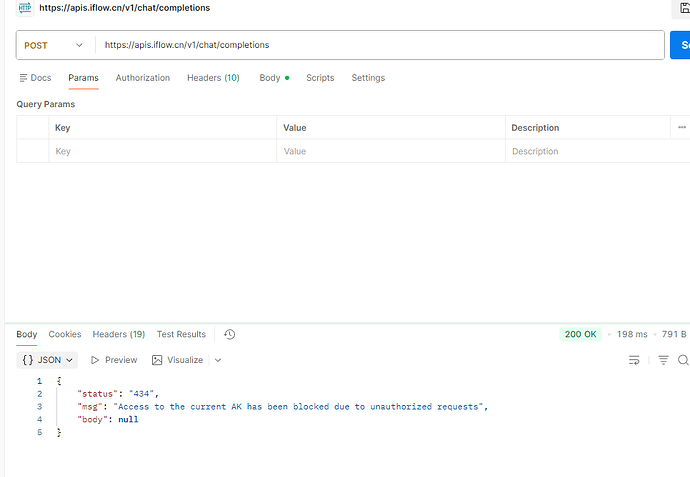Image resolution: width=690 pixels, height=477 pixels.
Task: Click the request URL input field
Action: pos(379,45)
